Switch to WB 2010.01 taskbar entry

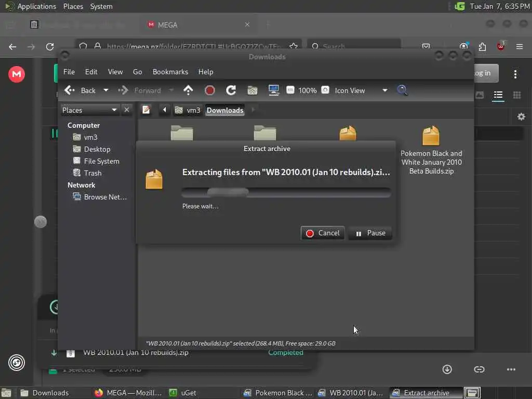click(351, 393)
